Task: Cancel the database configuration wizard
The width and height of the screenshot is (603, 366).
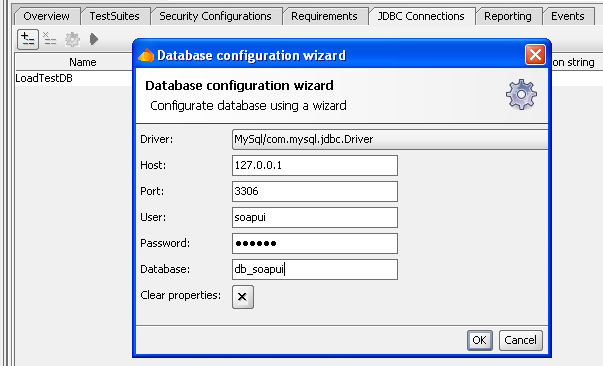Action: 521,340
